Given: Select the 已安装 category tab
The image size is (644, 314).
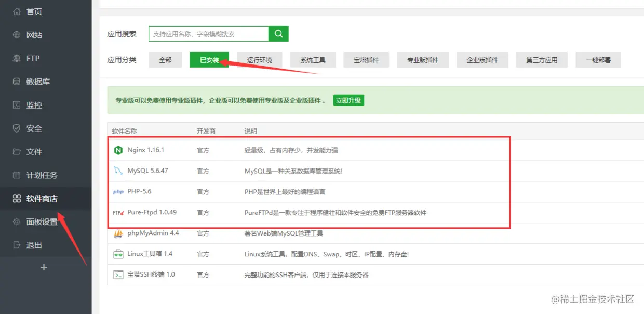Looking at the screenshot, I should point(209,60).
